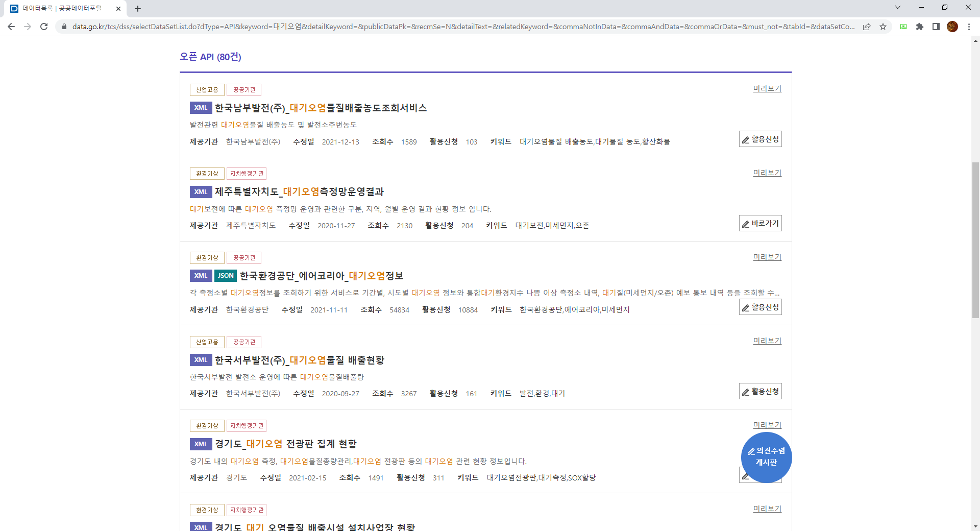
Task: Click the address bar URL
Action: click(463, 27)
